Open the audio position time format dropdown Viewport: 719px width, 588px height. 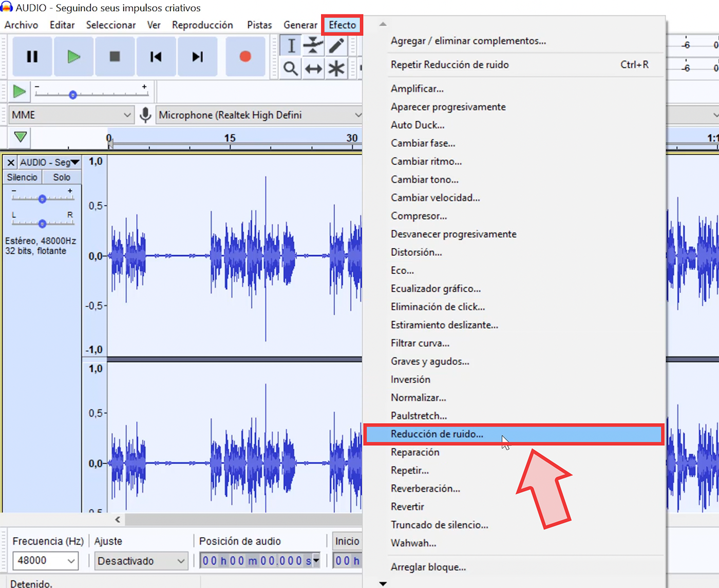tap(316, 561)
